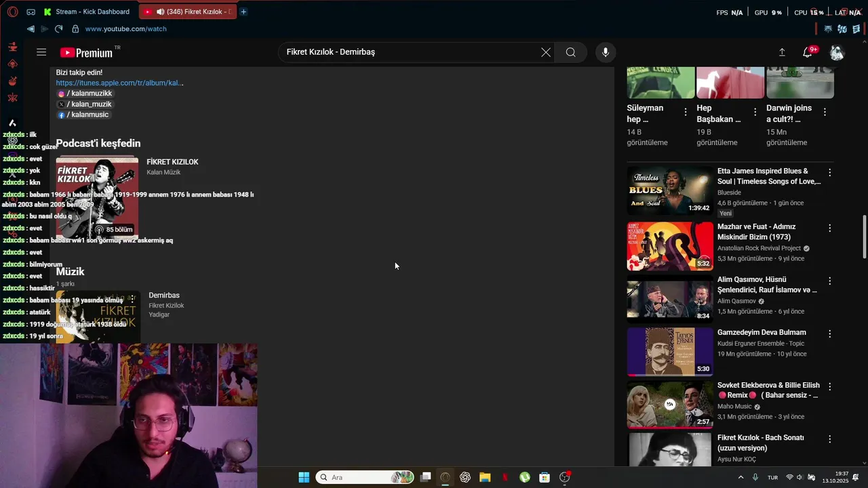The height and width of the screenshot is (488, 868).
Task: Open options for Süleyman hep video
Action: coord(686,112)
